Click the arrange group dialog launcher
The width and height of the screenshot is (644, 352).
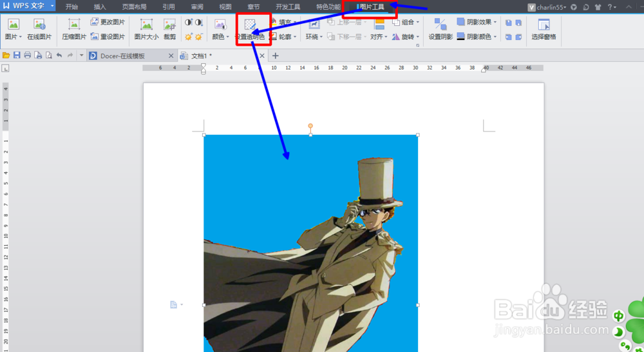418,46
